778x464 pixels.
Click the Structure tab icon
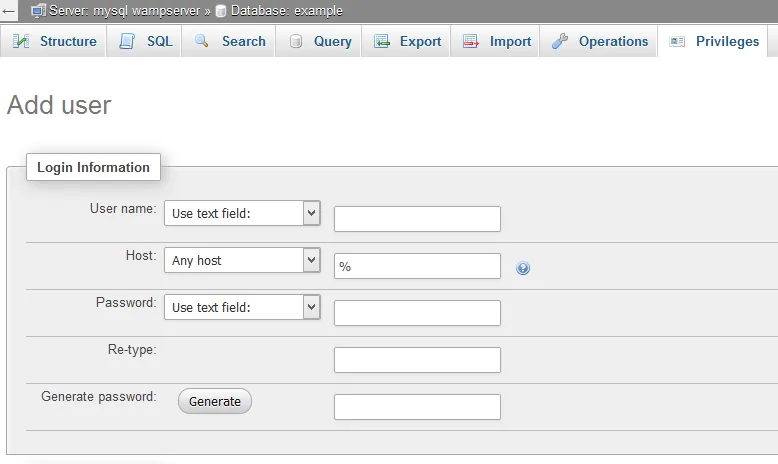21,42
